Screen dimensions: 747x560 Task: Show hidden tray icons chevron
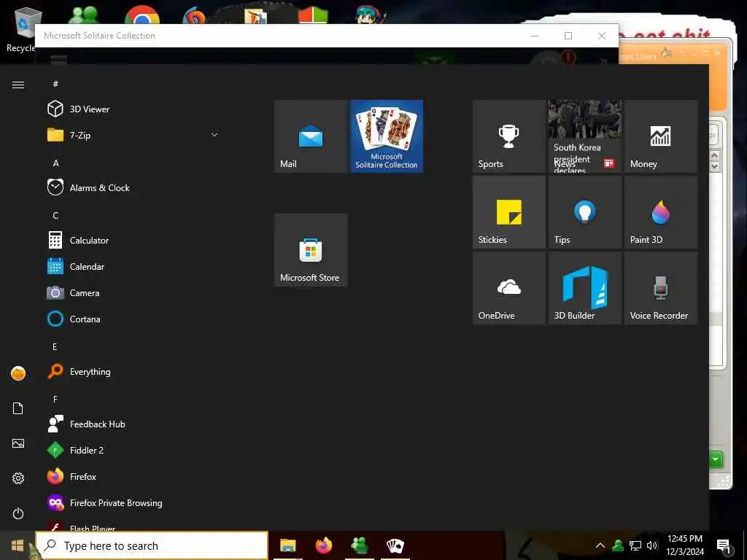[x=600, y=545]
